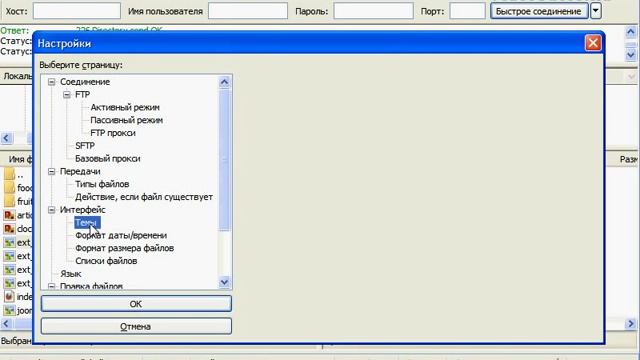Select the 'inde' file icon
Screen dimensions: 640x360
[x=9, y=297]
